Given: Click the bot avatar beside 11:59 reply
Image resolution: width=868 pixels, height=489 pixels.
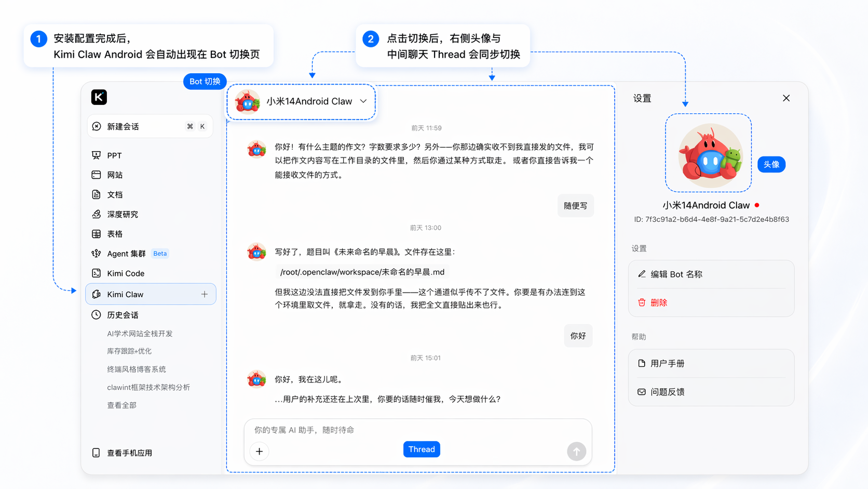Looking at the screenshot, I should (x=256, y=149).
